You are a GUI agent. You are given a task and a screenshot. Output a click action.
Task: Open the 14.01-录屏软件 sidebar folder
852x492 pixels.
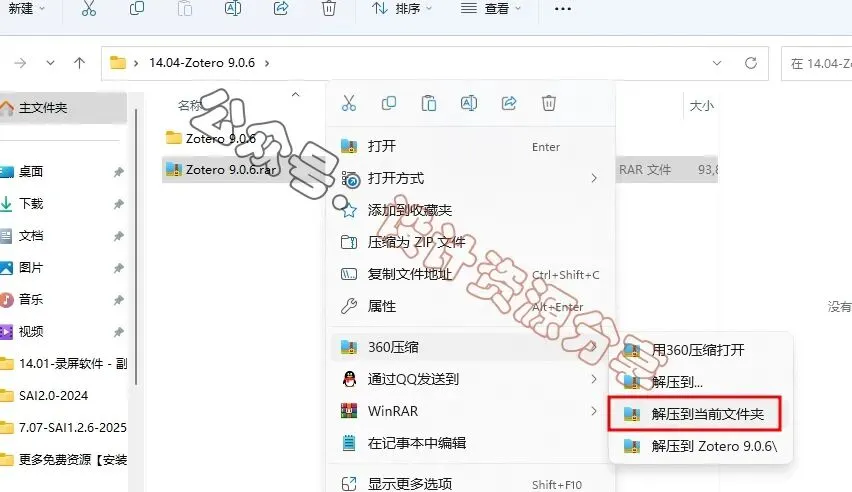(64, 364)
